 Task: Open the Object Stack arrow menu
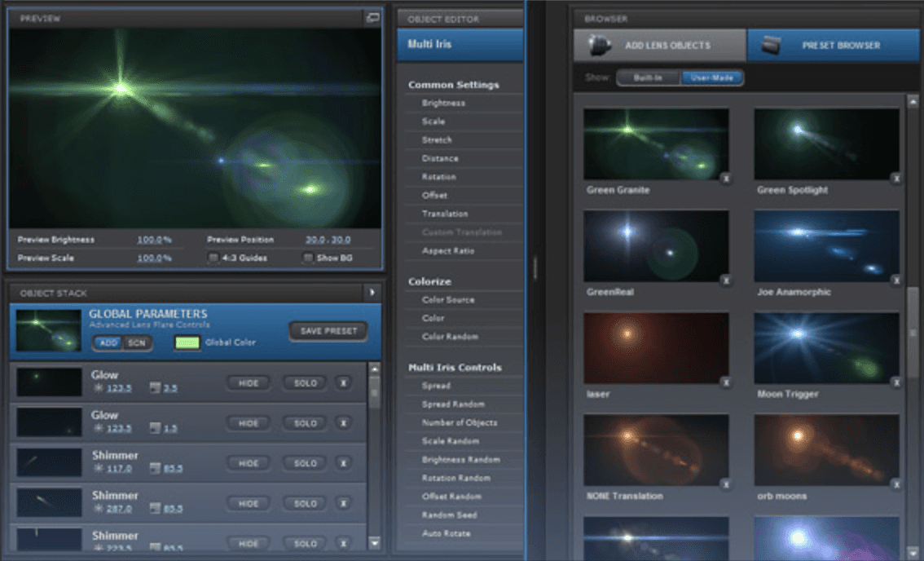point(372,293)
